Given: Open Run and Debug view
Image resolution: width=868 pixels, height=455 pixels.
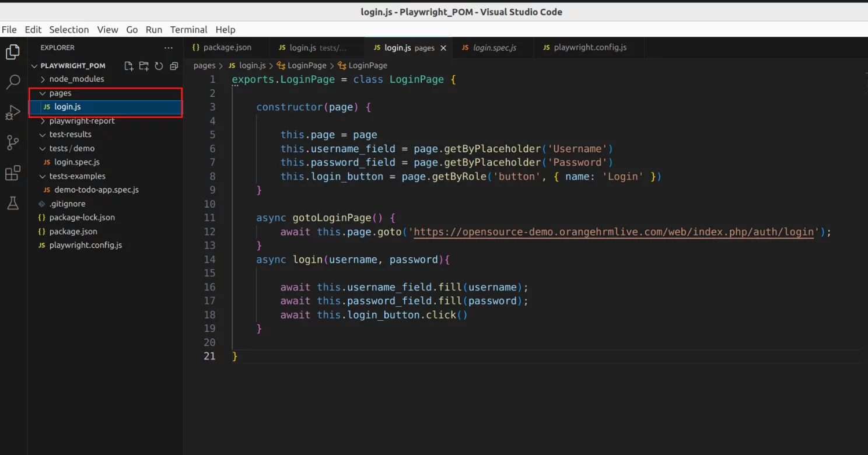Looking at the screenshot, I should tap(13, 113).
